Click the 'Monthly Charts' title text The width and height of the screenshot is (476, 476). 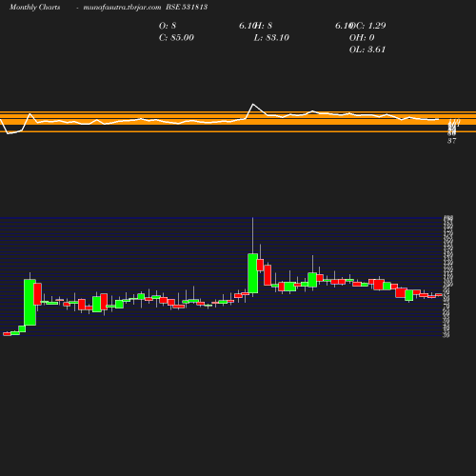click(x=35, y=7)
